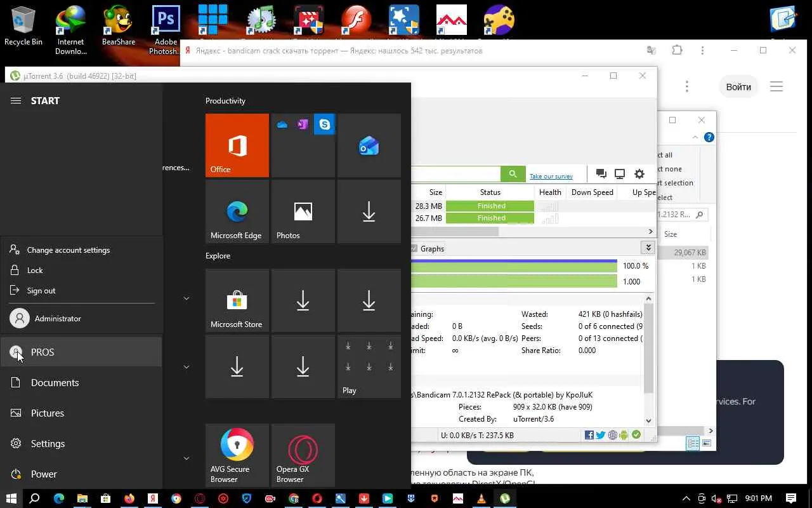The height and width of the screenshot is (508, 812).
Task: Click the Skype icon in the Productivity tile
Action: [x=325, y=124]
